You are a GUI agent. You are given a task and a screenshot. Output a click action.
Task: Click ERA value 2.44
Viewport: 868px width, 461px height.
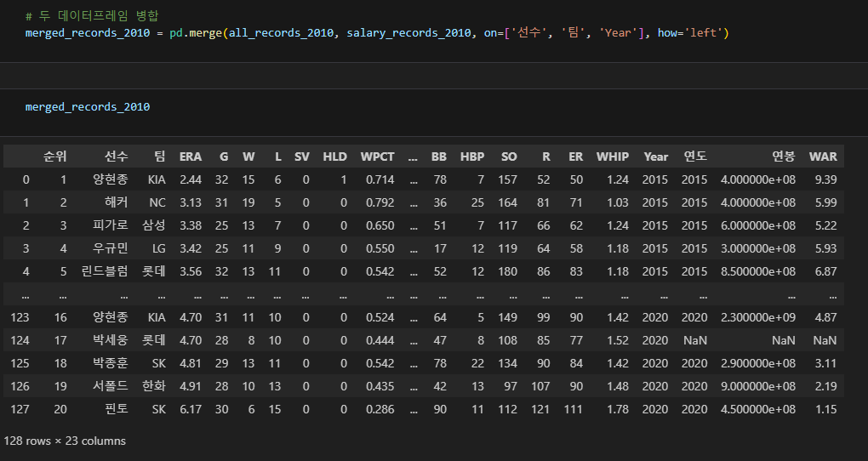191,179
